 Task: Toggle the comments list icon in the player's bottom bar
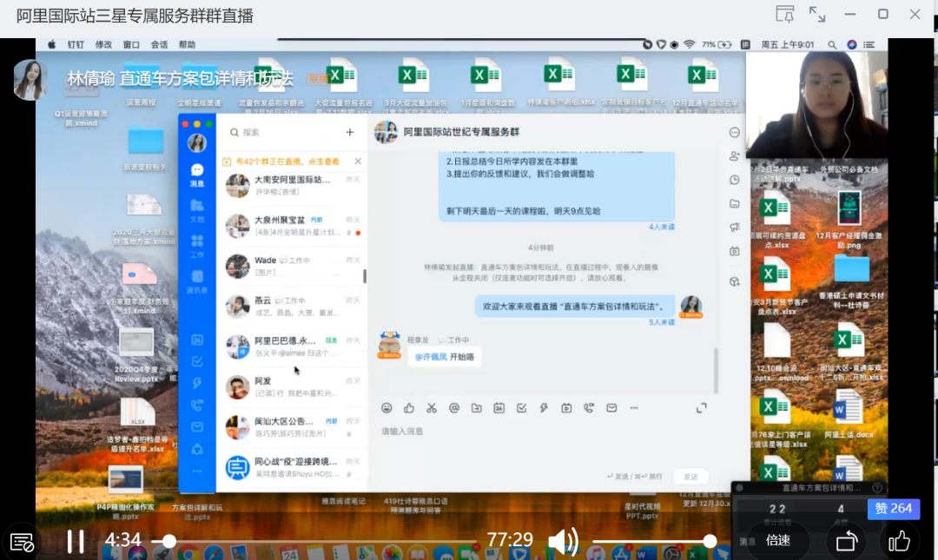22,542
